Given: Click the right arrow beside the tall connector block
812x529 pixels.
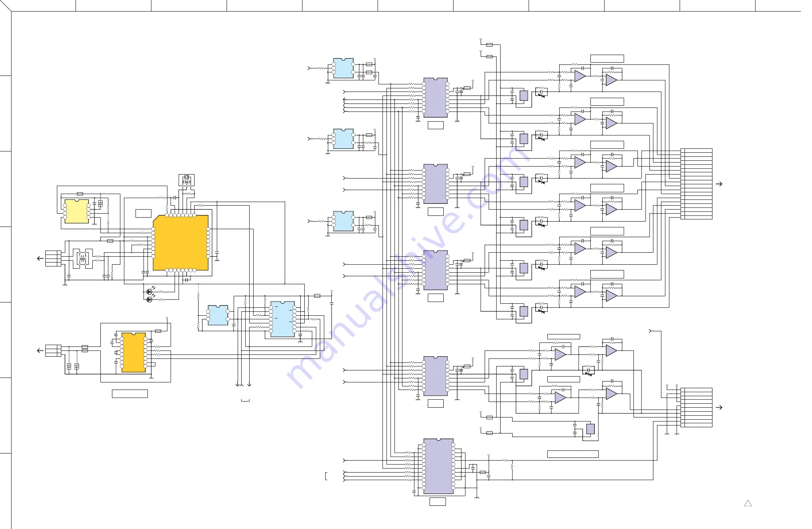Looking at the screenshot, I should (x=719, y=184).
